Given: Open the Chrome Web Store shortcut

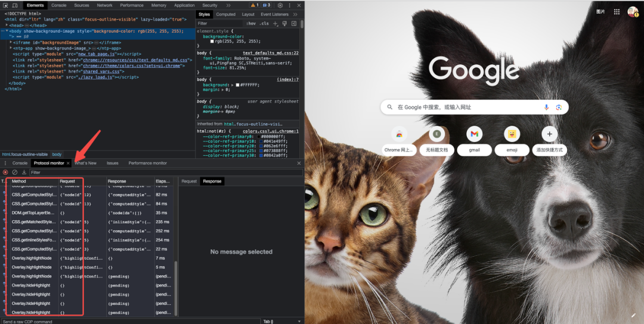Looking at the screenshot, I should (x=399, y=141).
